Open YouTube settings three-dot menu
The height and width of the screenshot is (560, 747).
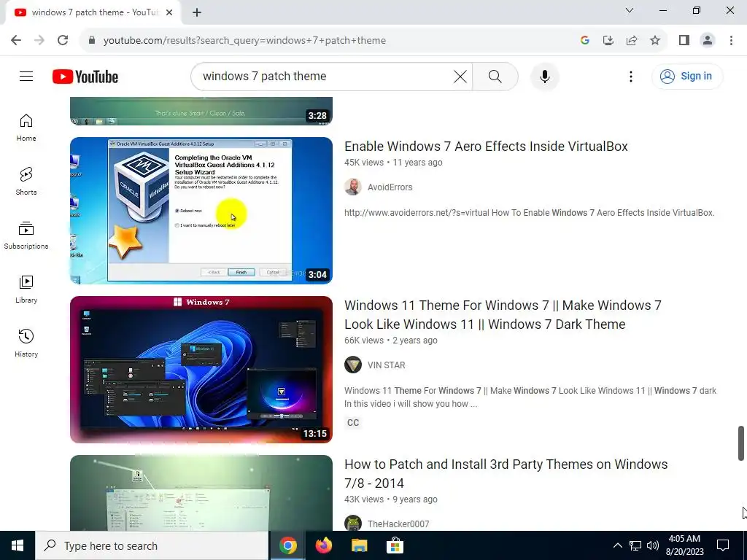[631, 76]
